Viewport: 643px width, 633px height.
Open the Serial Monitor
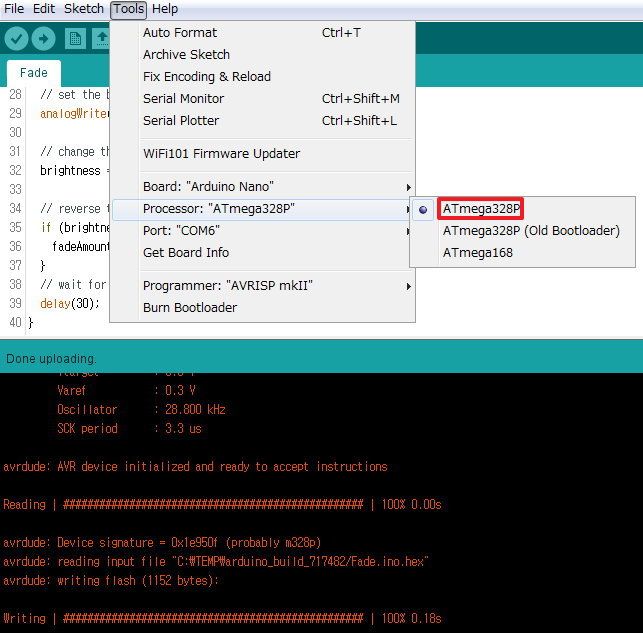tap(262, 99)
